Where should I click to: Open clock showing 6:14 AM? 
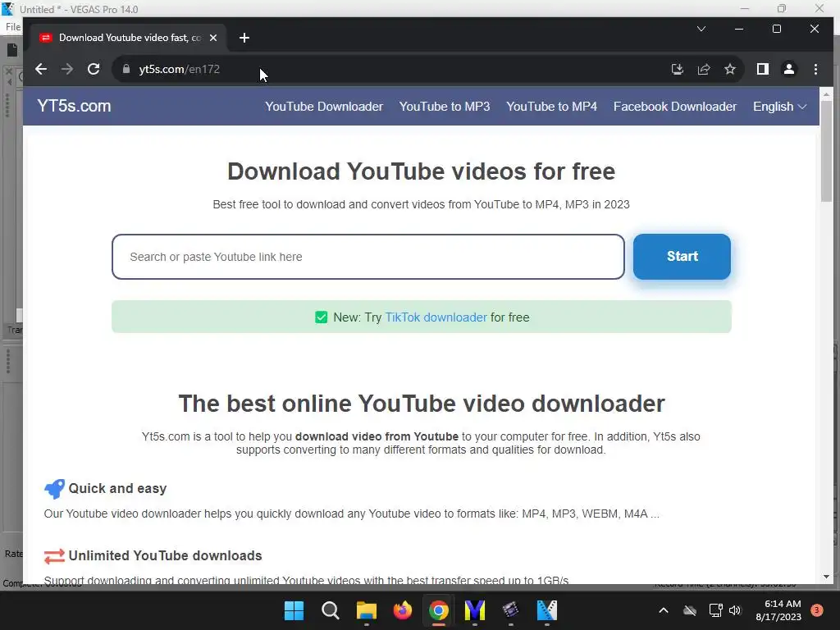coord(778,610)
